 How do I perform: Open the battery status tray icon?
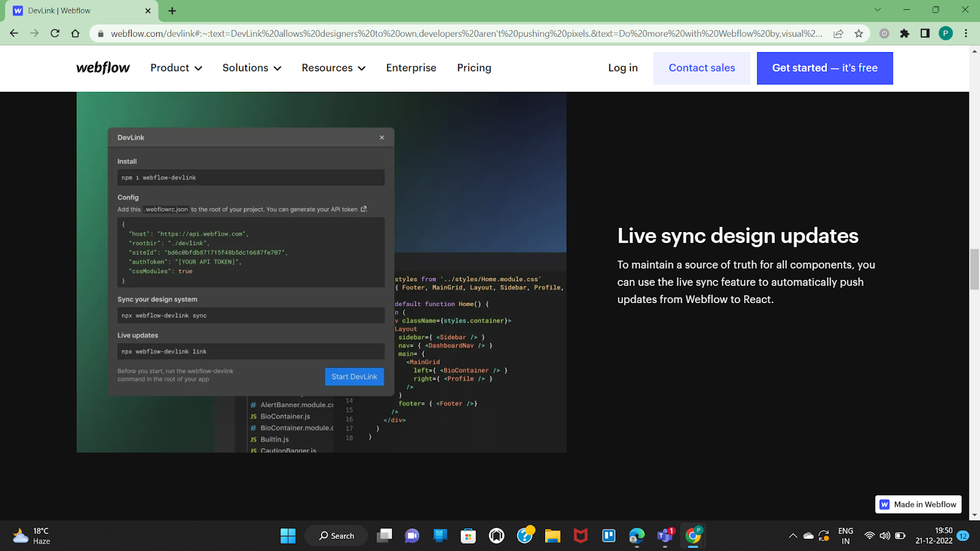point(900,536)
